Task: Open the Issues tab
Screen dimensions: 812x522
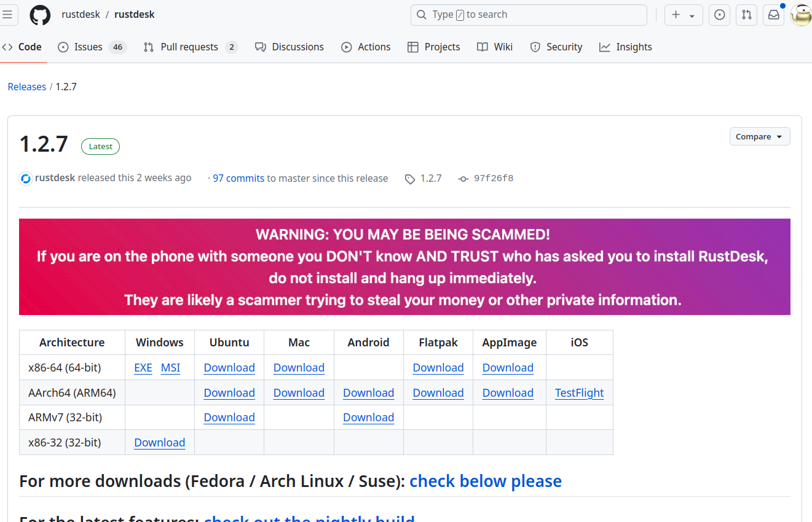Action: [x=92, y=47]
